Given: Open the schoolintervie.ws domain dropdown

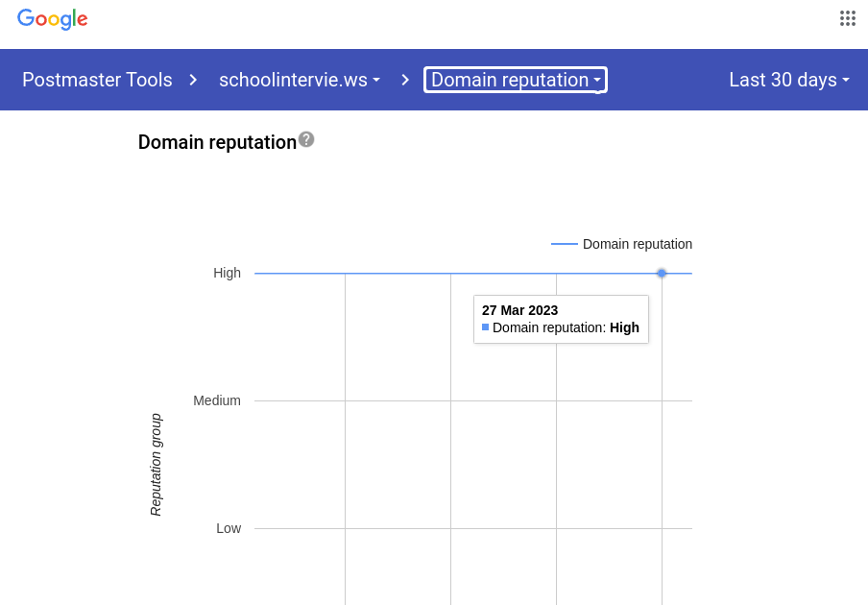Looking at the screenshot, I should (300, 80).
